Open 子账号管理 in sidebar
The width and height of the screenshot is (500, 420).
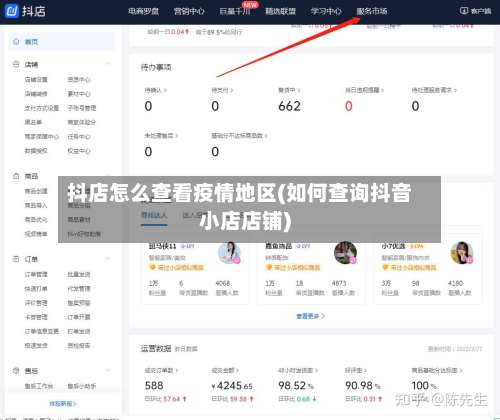coord(82,108)
